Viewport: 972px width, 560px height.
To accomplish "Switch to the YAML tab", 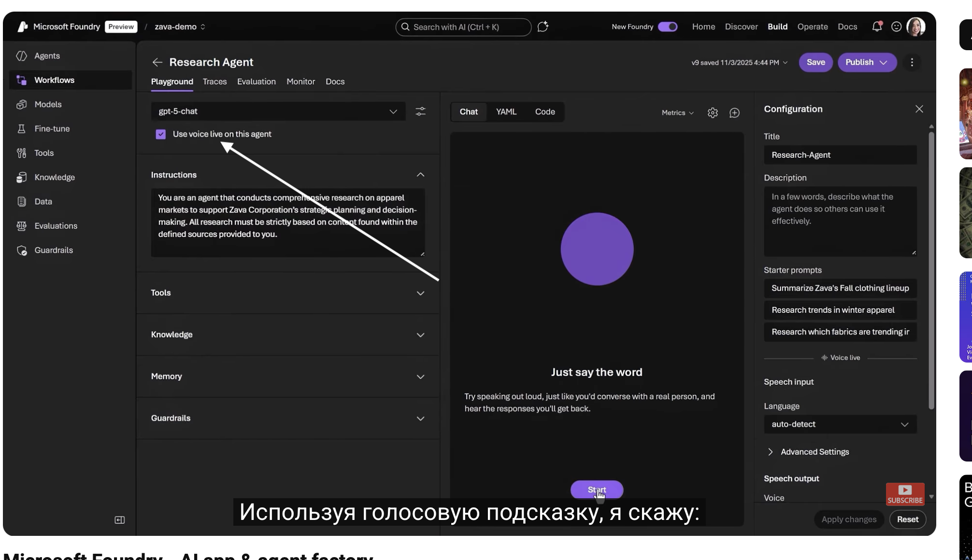I will 506,112.
